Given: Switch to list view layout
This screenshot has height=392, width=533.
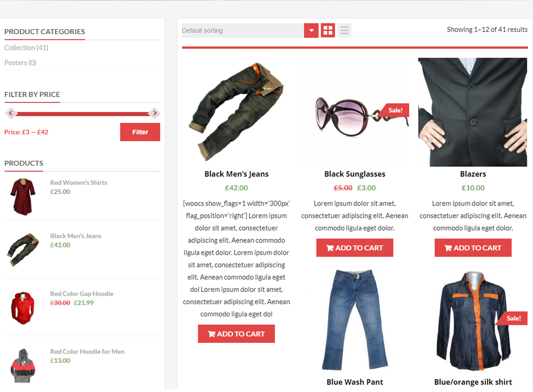Looking at the screenshot, I should pos(344,30).
